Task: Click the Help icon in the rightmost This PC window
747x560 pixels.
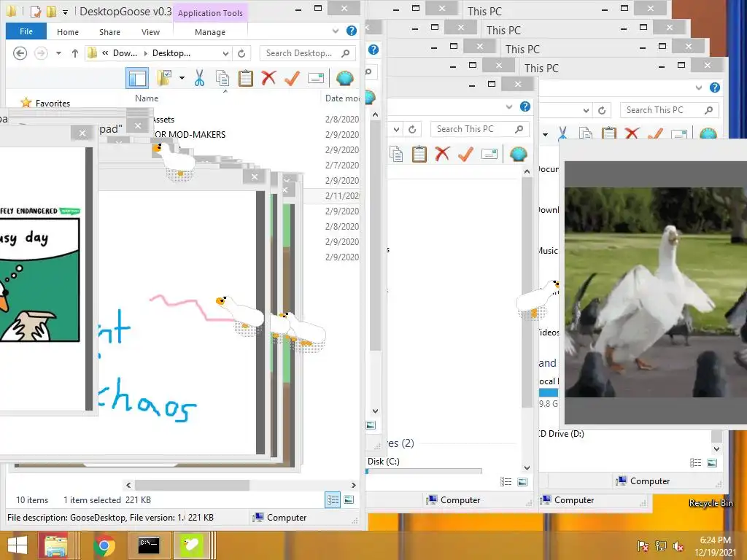Action: [x=715, y=87]
